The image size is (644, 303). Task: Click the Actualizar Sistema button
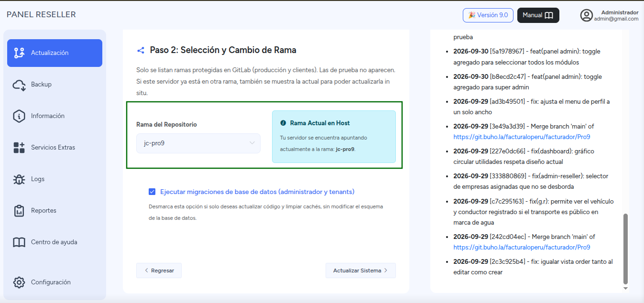click(360, 271)
